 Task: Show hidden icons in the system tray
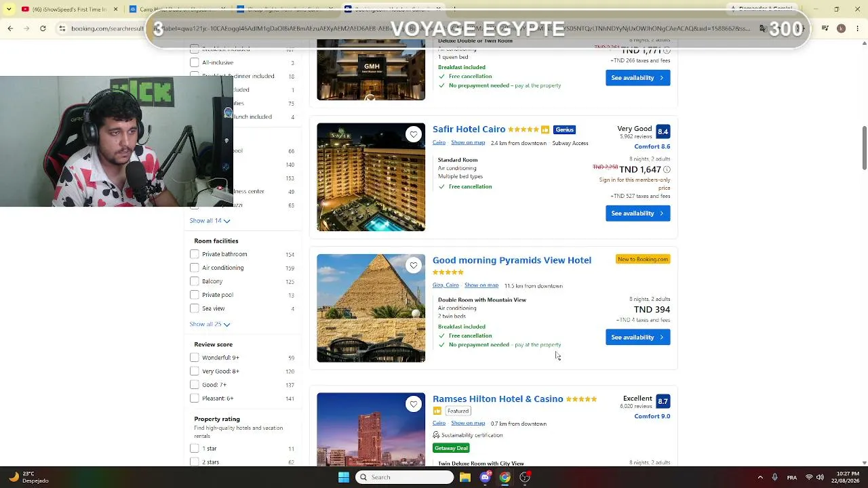click(x=760, y=477)
